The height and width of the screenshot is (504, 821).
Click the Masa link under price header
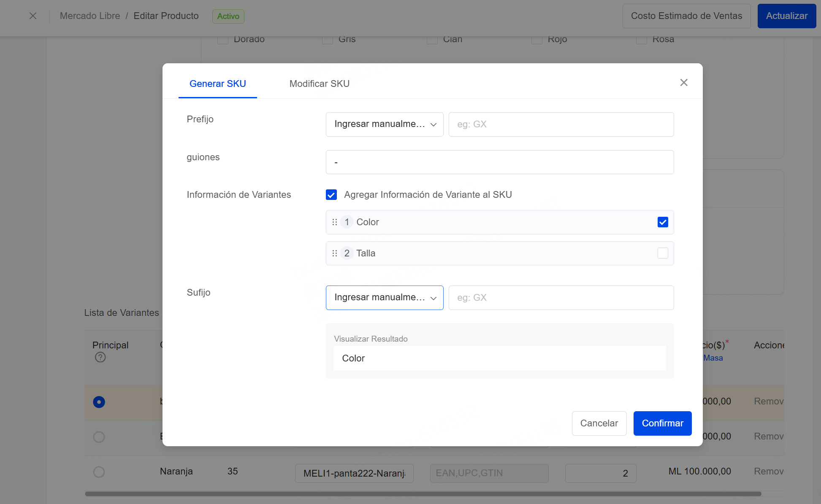coord(713,358)
